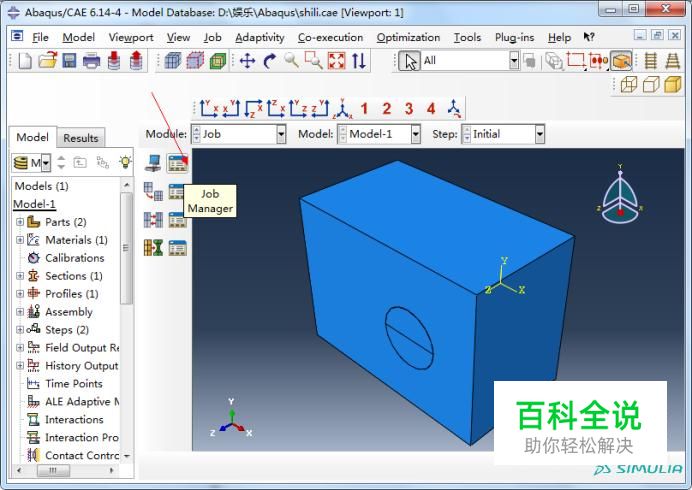Screen dimensions: 692x490
Task: Toggle shaded render style
Action: (673, 84)
